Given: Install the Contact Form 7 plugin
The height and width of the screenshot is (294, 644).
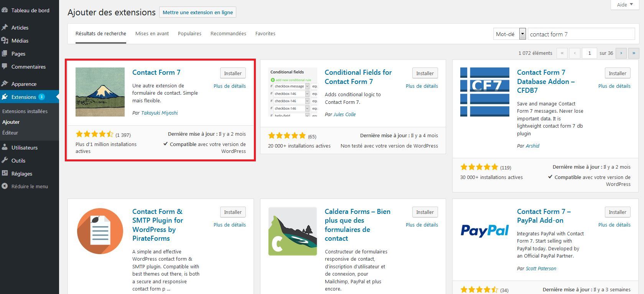Looking at the screenshot, I should [233, 73].
